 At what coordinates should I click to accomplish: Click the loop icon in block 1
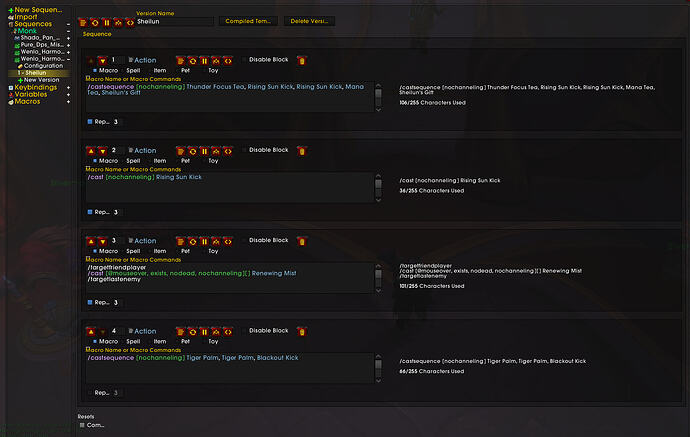[192, 61]
